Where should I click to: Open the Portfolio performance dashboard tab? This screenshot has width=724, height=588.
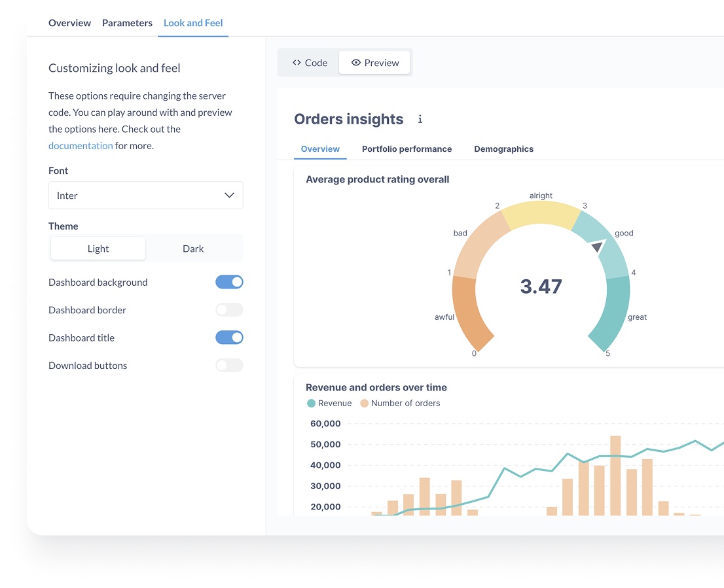point(407,149)
